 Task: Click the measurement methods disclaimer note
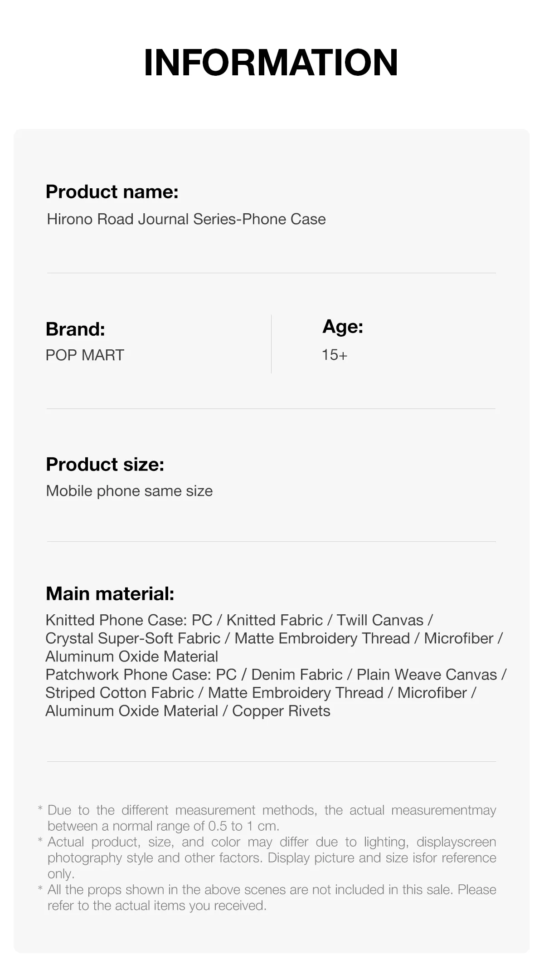click(271, 818)
